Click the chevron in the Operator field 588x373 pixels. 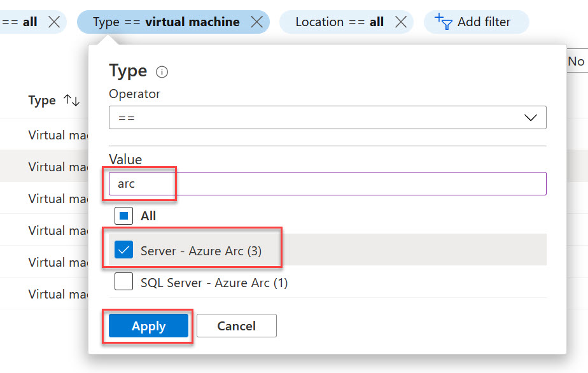point(530,117)
